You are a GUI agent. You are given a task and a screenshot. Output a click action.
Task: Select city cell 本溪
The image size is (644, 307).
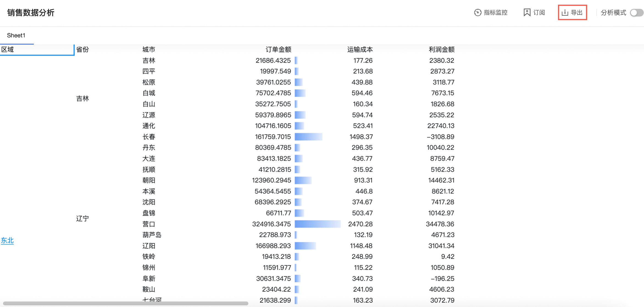149,191
